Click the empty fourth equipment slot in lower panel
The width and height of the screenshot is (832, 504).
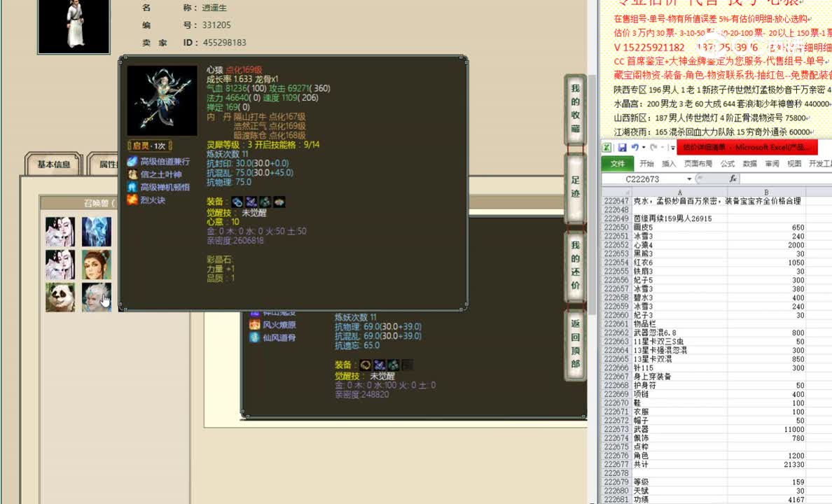tap(407, 365)
